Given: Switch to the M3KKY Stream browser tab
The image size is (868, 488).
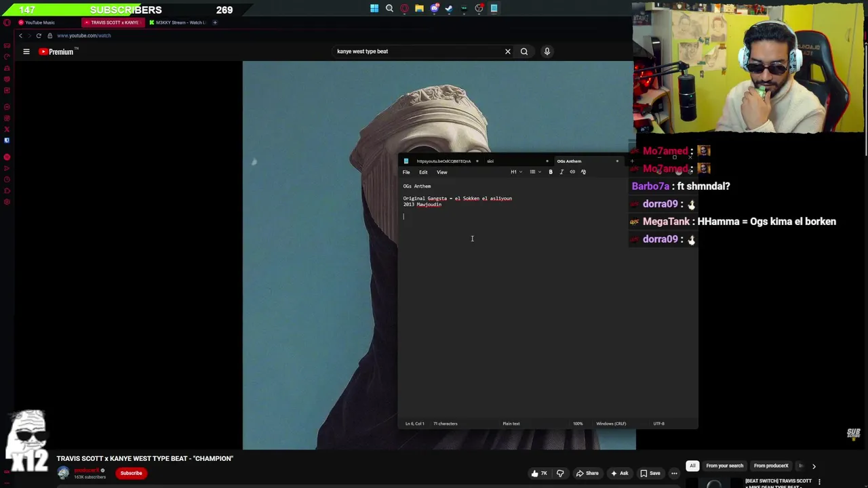Looking at the screenshot, I should pyautogui.click(x=178, y=22).
